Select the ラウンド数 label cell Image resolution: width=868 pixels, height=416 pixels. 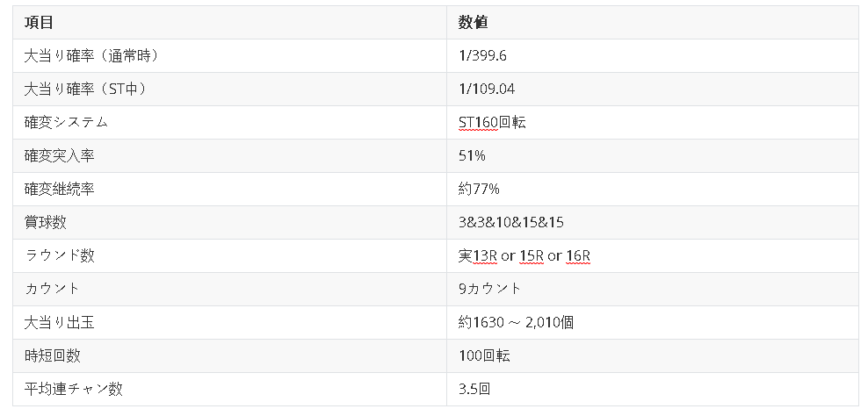pos(229,255)
